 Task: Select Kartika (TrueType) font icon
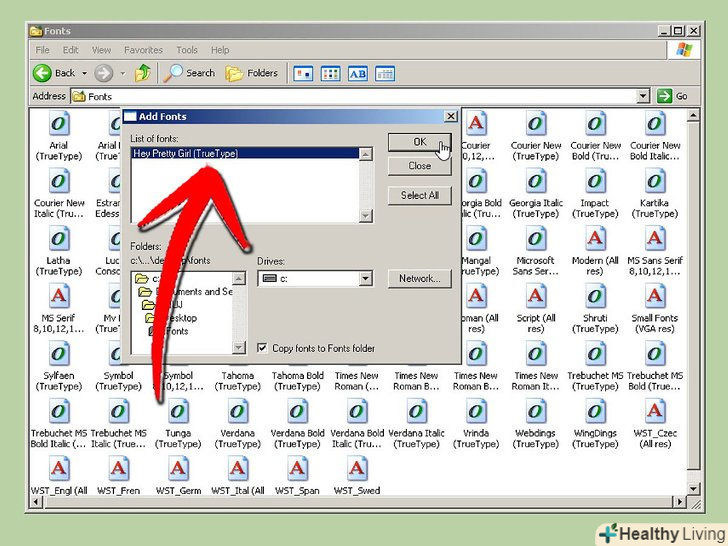(x=655, y=181)
